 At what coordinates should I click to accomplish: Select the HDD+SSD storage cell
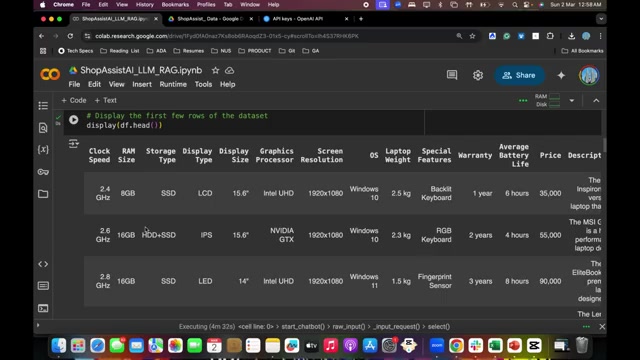[159, 235]
